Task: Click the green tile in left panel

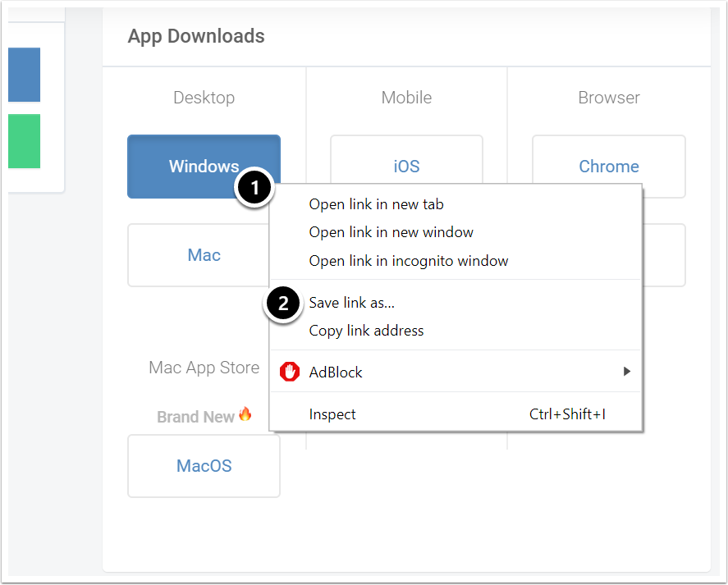Action: [24, 141]
